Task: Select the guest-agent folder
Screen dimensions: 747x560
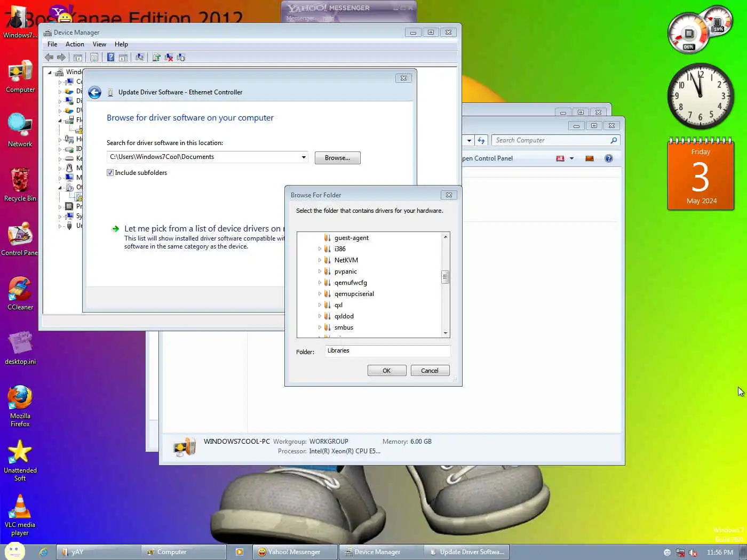Action: [x=351, y=238]
